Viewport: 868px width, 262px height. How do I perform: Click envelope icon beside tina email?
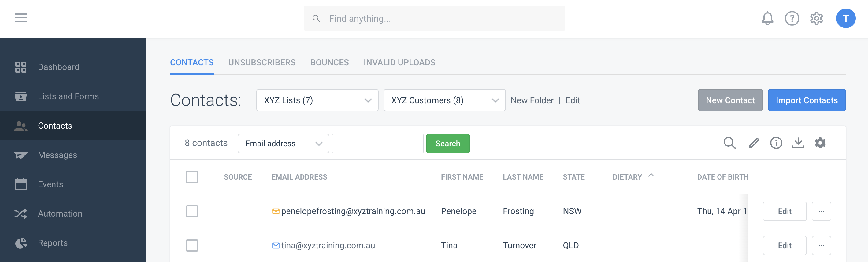coord(276,246)
